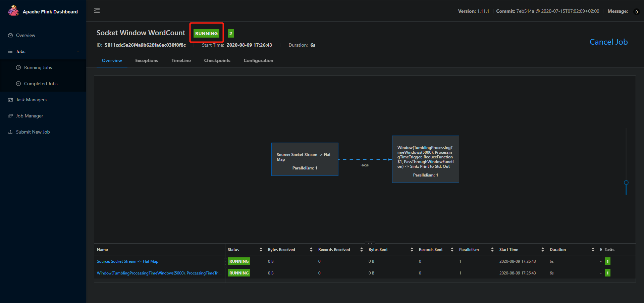Open the Window(TumblingProcessingTimeWindows(5000) row link
The width and height of the screenshot is (644, 303).
click(x=159, y=273)
